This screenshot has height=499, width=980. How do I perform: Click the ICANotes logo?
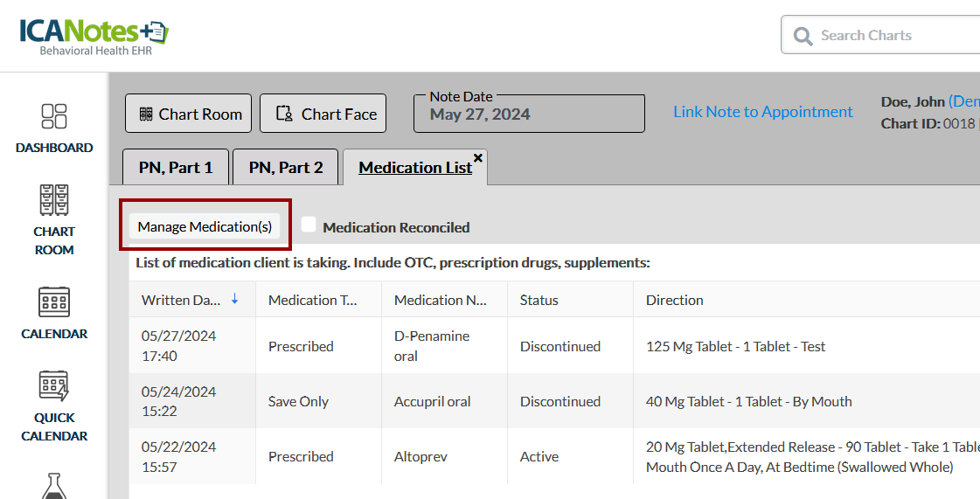coord(93,35)
